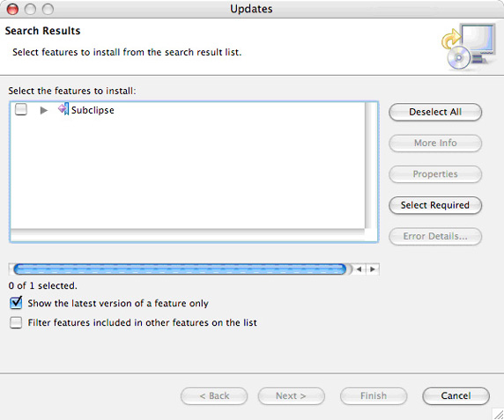Cancel the Updates dialog
This screenshot has width=504, height=420.
tap(456, 396)
